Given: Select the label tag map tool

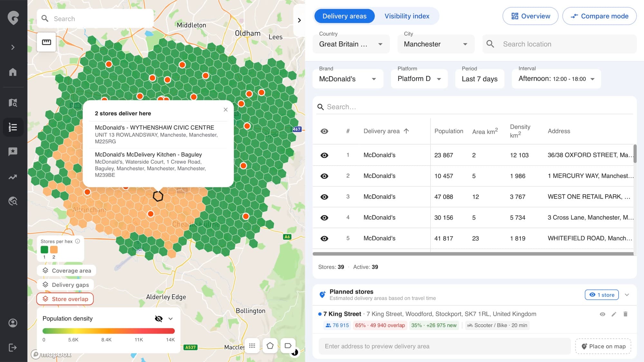Looking at the screenshot, I should pos(288,346).
